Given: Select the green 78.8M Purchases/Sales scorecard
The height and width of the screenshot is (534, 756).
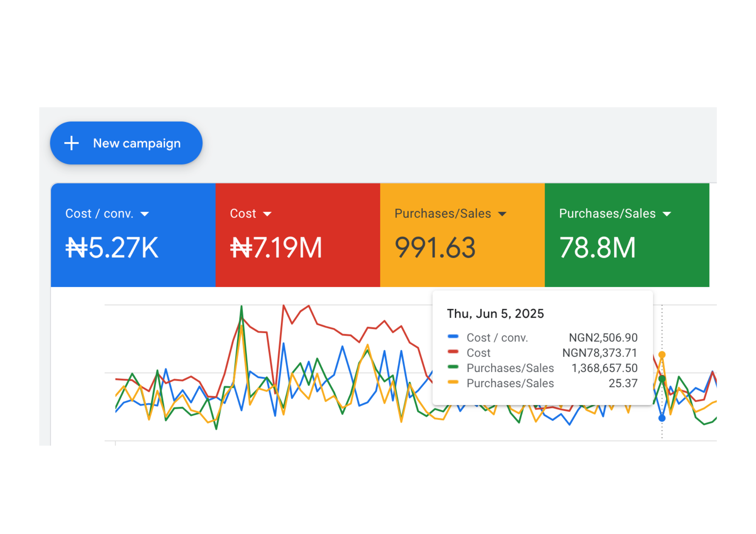Looking at the screenshot, I should [627, 235].
